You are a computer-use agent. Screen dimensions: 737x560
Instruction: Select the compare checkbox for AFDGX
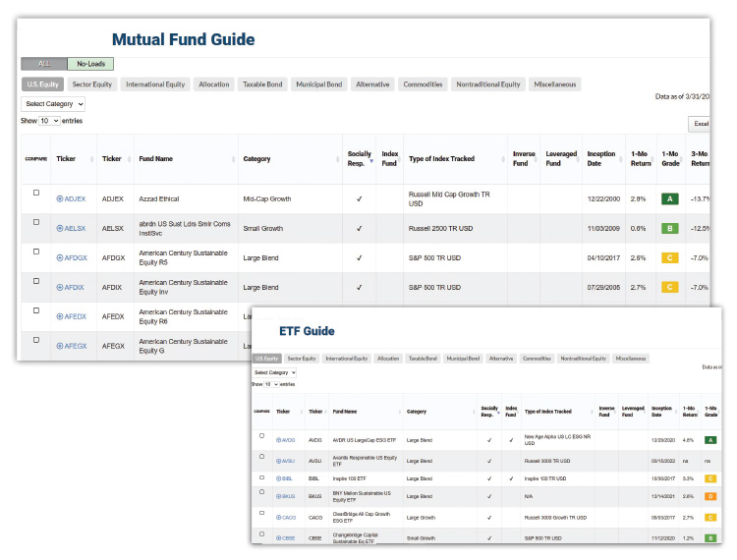click(36, 252)
